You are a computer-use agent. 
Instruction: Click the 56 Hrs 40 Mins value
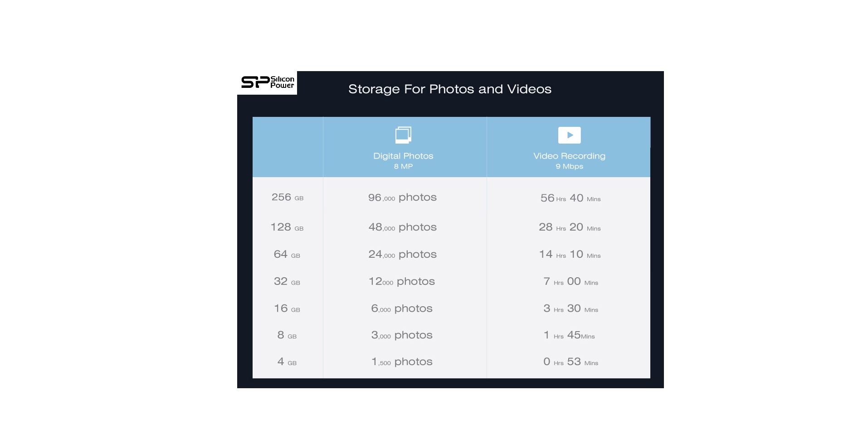(x=571, y=198)
